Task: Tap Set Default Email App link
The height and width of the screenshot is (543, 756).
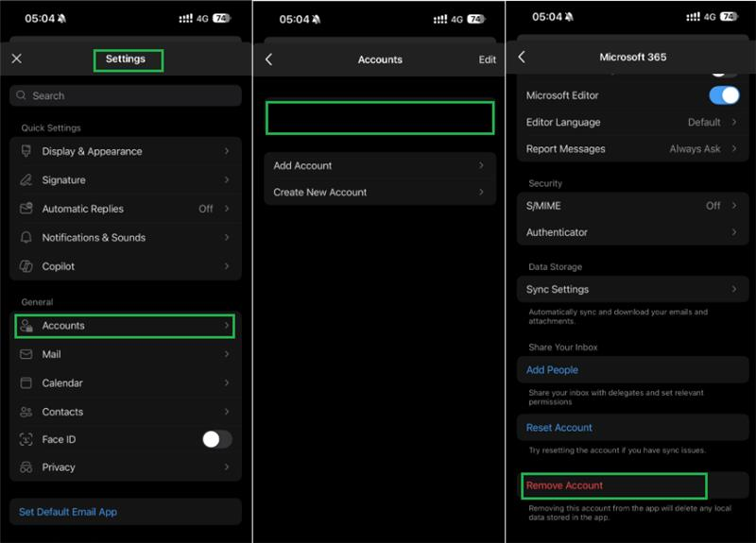Action: click(x=68, y=512)
